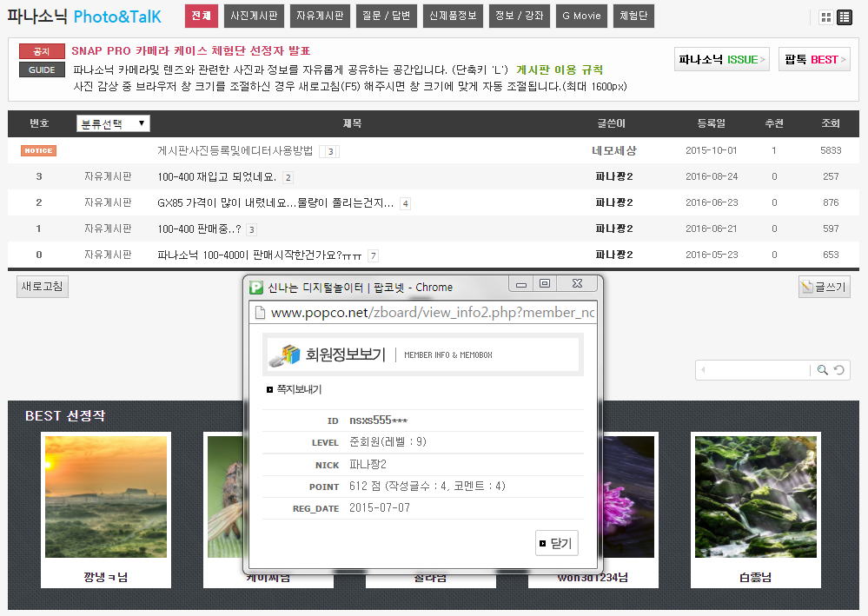This screenshot has width=868, height=616.
Task: Open the 체험단 tab
Action: tap(633, 16)
